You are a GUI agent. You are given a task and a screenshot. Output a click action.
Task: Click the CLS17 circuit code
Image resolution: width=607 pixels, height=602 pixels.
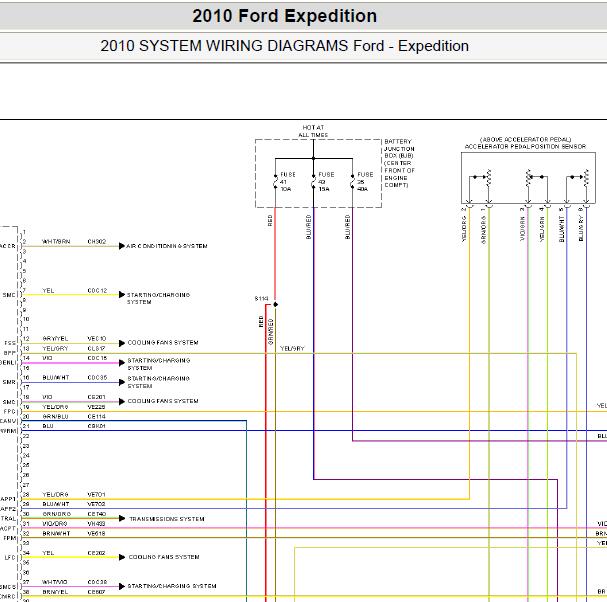(96, 348)
